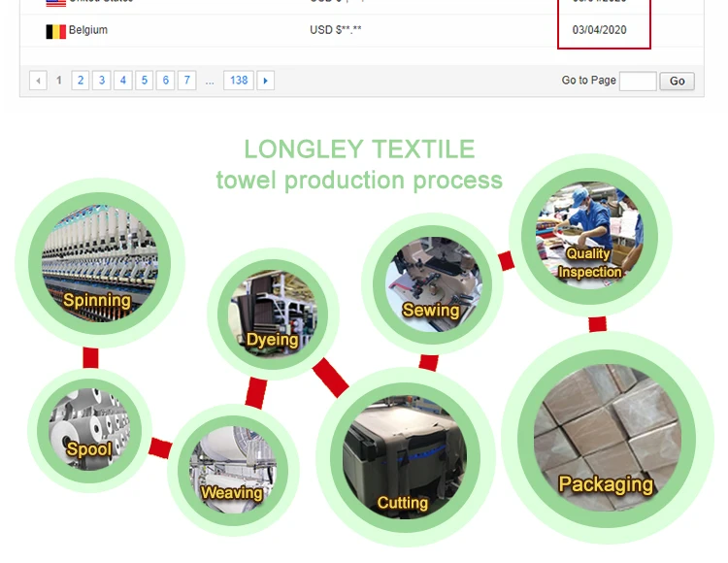Click the Spinning process image

click(x=100, y=263)
